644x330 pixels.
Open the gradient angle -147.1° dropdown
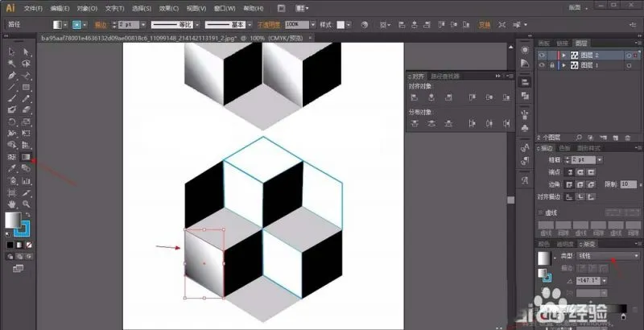pos(605,281)
